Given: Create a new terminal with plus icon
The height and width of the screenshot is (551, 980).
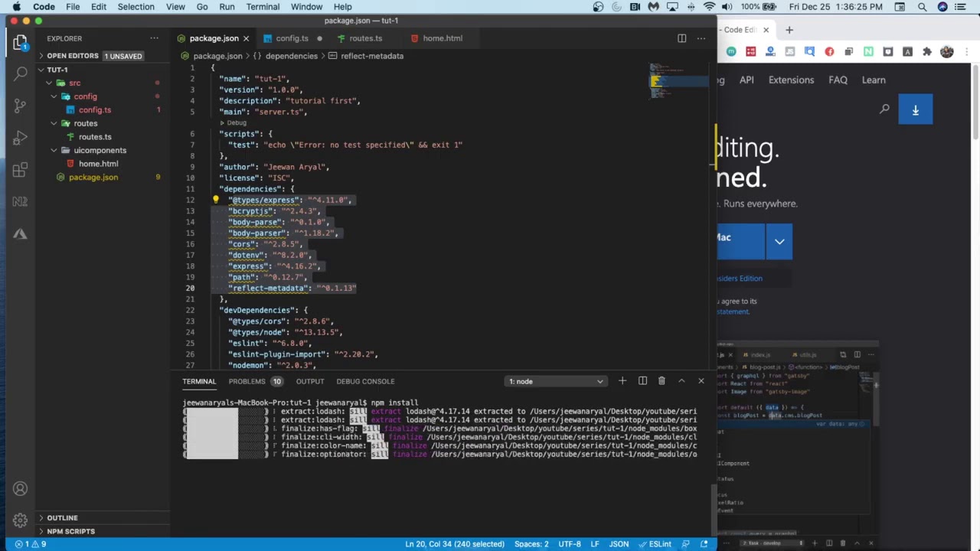Looking at the screenshot, I should 622,381.
